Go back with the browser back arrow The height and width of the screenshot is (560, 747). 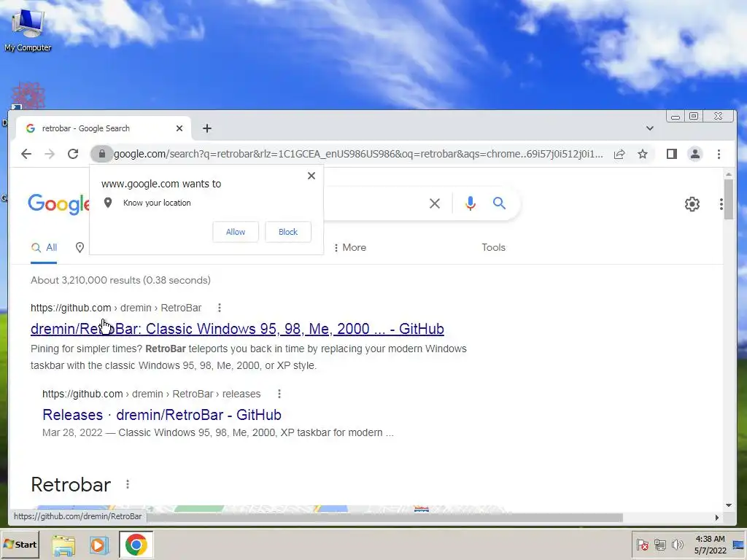pos(26,154)
